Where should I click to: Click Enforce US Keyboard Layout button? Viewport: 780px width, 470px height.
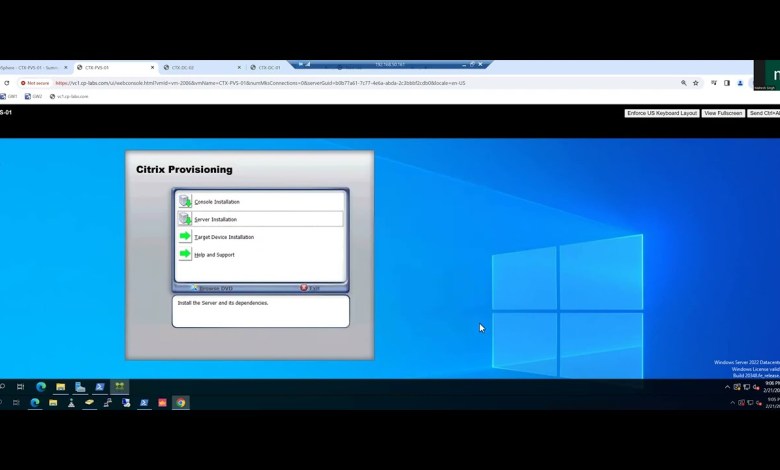662,113
